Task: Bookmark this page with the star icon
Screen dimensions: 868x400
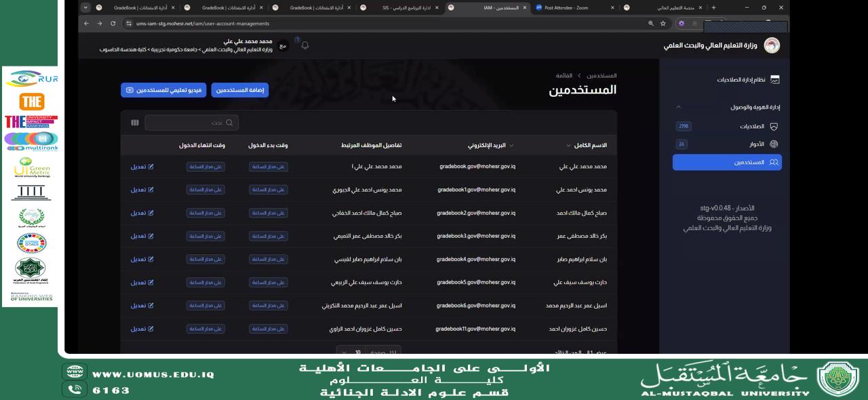Action: click(x=663, y=24)
